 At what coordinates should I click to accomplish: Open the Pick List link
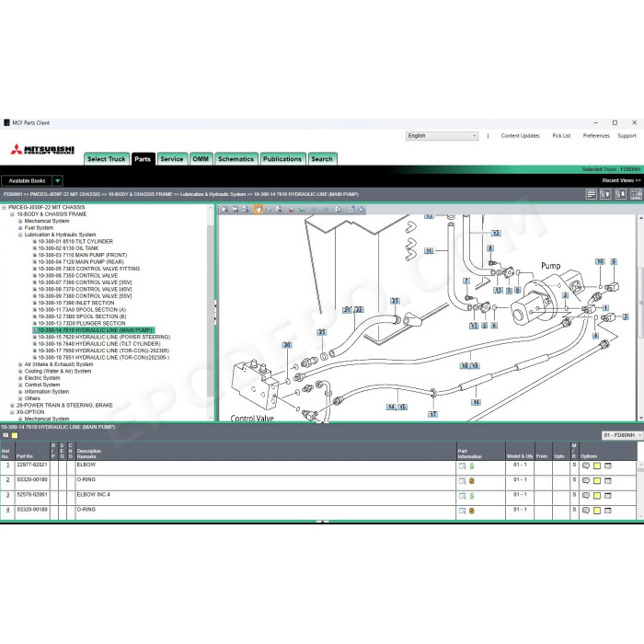[x=561, y=136]
